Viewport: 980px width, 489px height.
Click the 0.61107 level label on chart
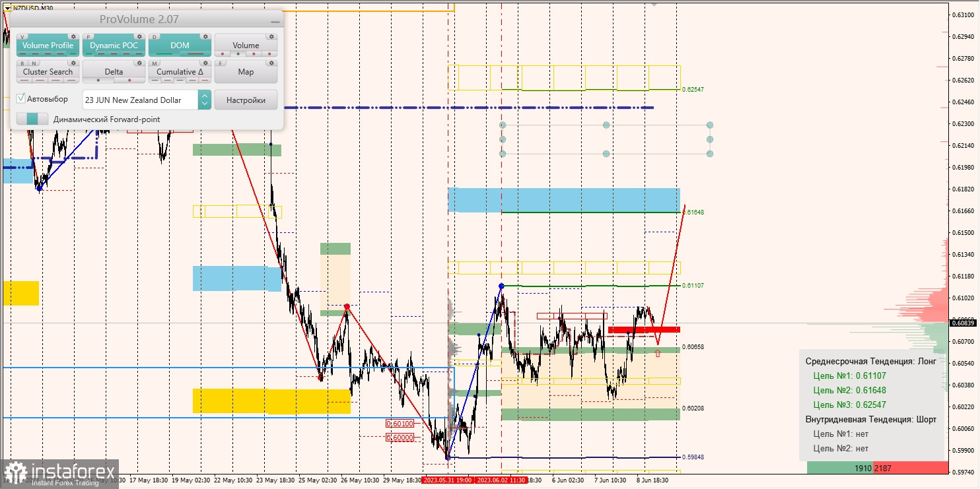[693, 286]
